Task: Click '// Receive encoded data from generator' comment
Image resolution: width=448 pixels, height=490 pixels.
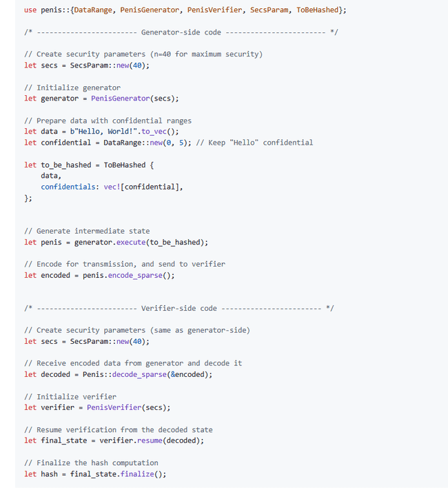Action: [x=133, y=363]
